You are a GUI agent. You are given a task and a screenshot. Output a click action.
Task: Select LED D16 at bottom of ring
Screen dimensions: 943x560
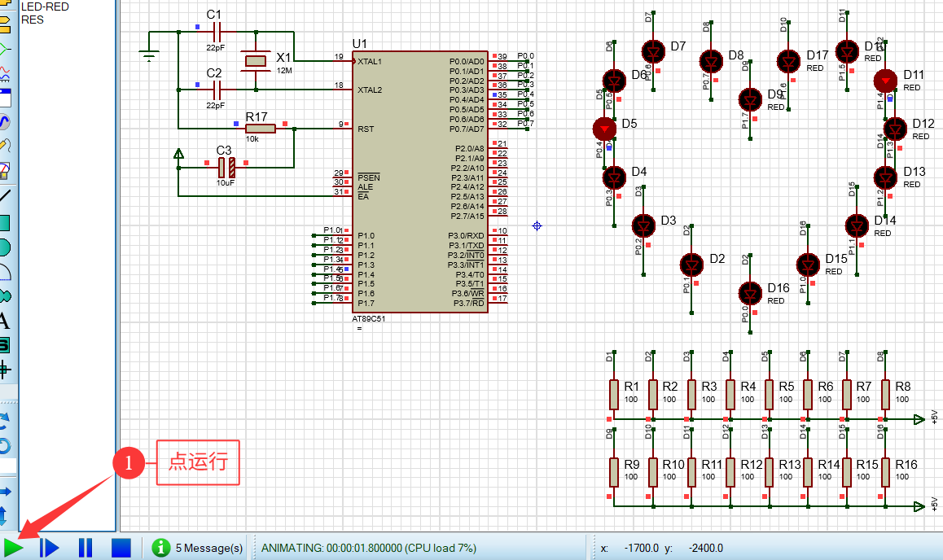coord(750,293)
